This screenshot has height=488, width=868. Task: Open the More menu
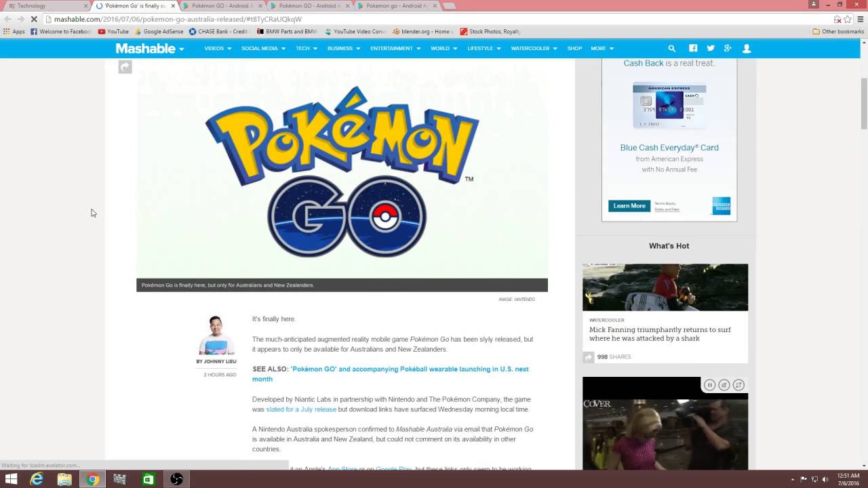pos(602,49)
